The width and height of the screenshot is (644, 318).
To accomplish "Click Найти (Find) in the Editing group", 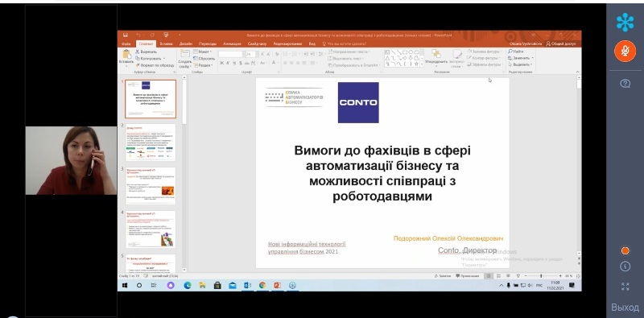I will coord(516,52).
